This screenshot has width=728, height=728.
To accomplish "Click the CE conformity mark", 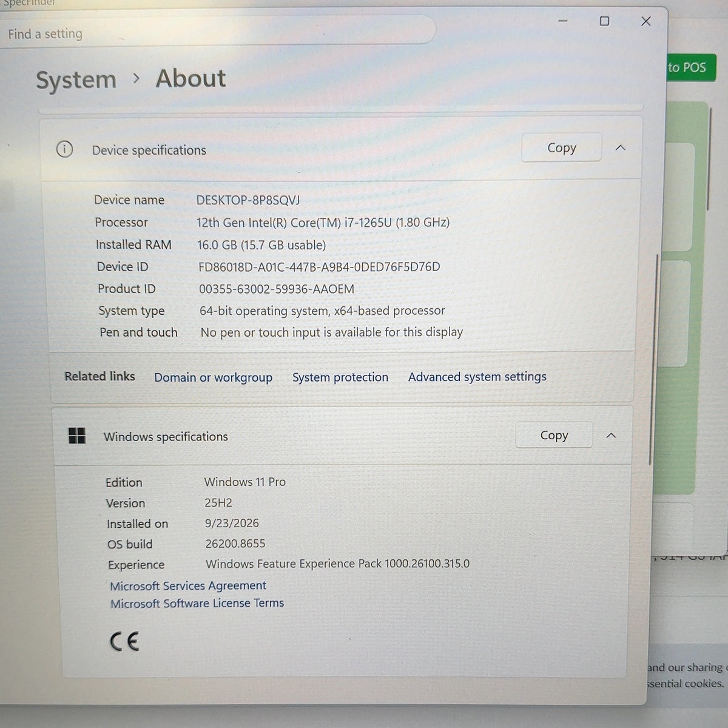I will coord(124,641).
